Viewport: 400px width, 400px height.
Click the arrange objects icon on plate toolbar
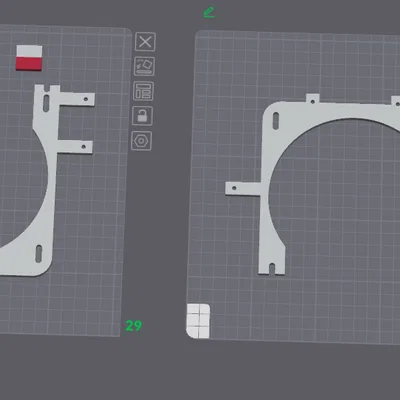point(143,91)
